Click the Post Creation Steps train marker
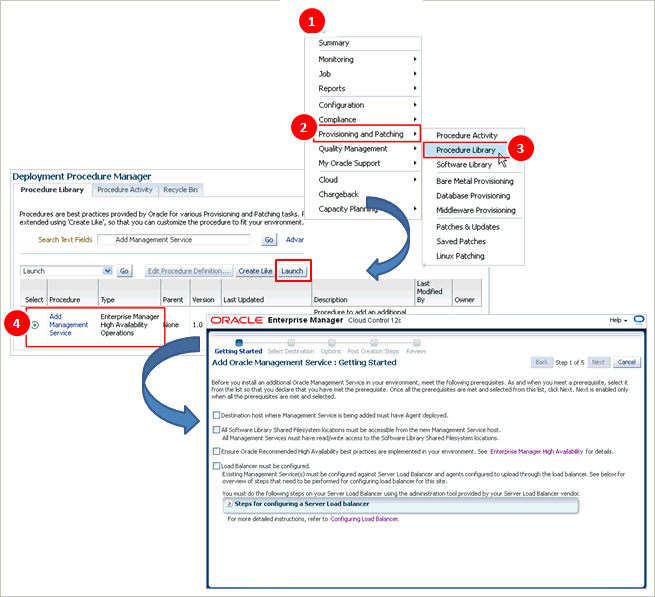 pyautogui.click(x=374, y=343)
